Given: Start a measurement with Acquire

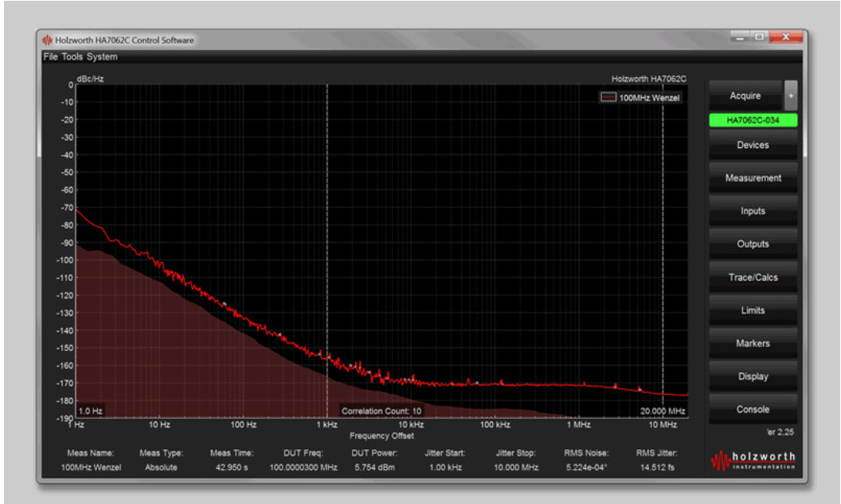Looking at the screenshot, I should (x=745, y=96).
